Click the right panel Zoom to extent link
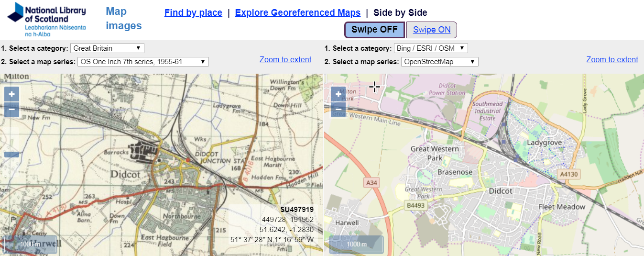The image size is (644, 256). click(612, 59)
